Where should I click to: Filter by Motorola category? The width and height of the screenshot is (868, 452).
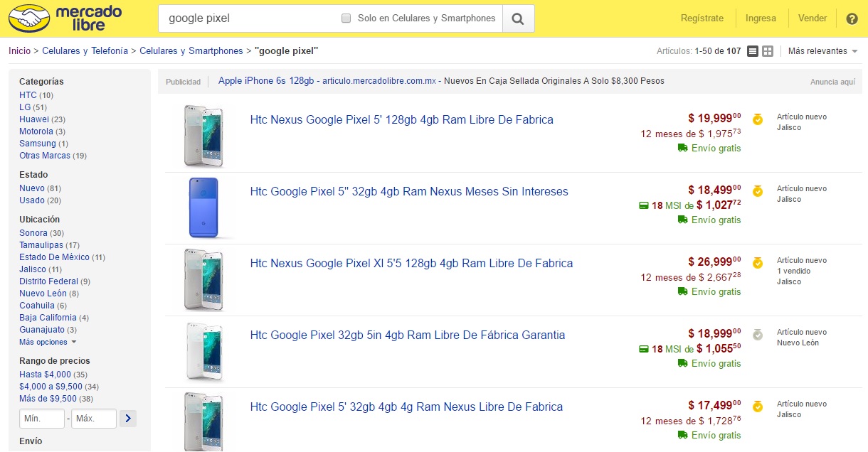36,131
